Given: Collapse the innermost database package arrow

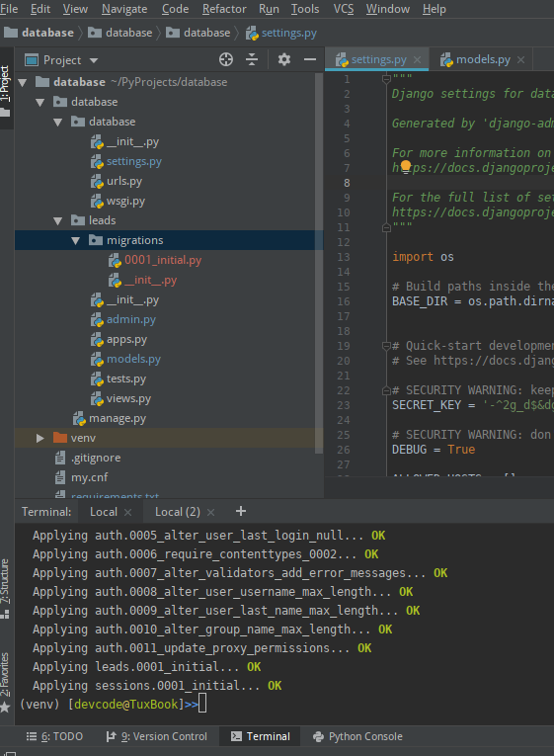Looking at the screenshot, I should (x=58, y=122).
